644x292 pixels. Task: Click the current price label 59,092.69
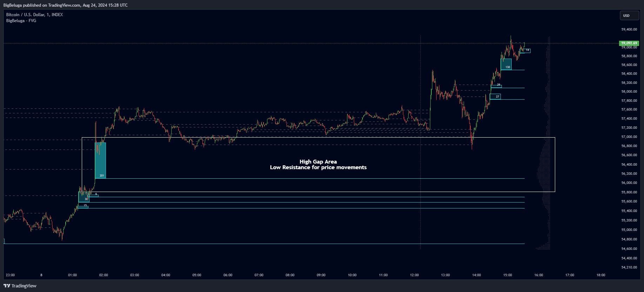click(629, 43)
